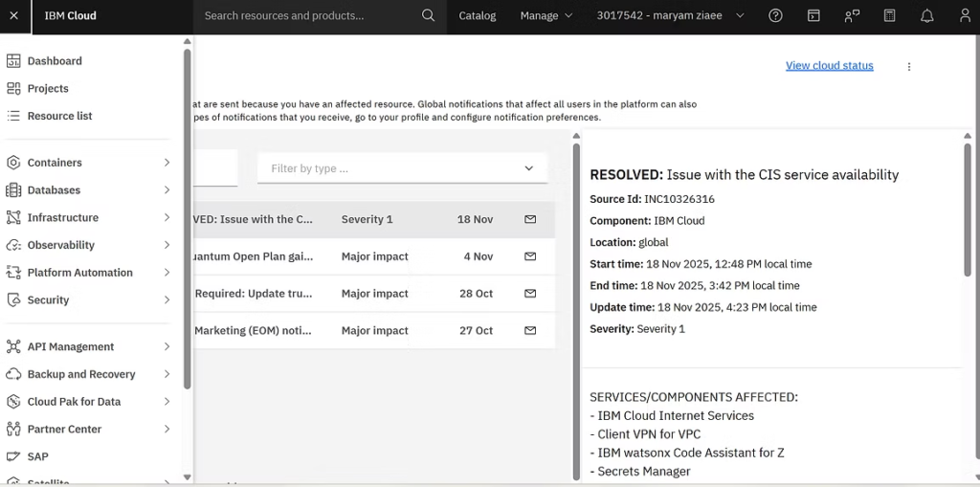
Task: Select the notification dated 27 Oct
Action: coord(374,331)
